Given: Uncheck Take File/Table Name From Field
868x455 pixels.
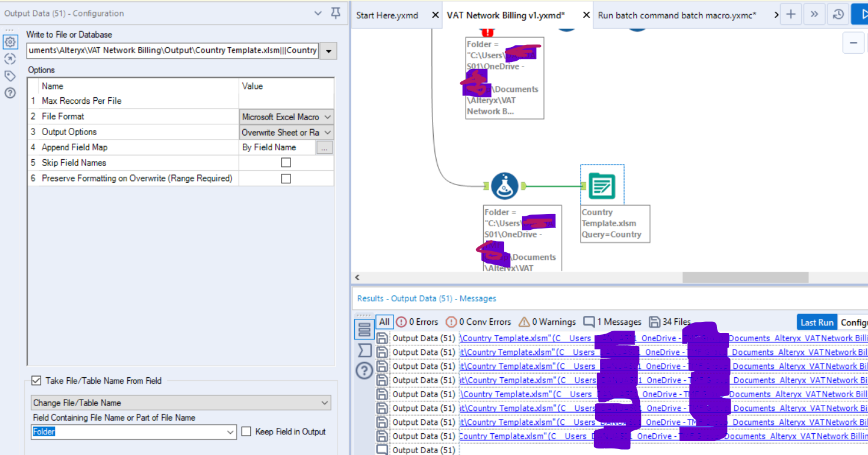Looking at the screenshot, I should 37,381.
